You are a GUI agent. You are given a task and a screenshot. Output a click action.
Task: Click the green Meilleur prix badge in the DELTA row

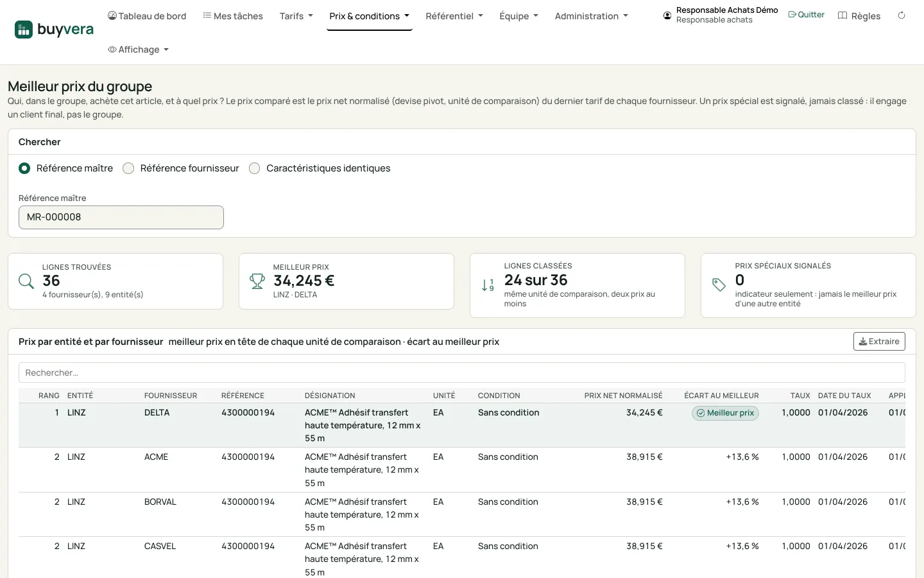[725, 413]
